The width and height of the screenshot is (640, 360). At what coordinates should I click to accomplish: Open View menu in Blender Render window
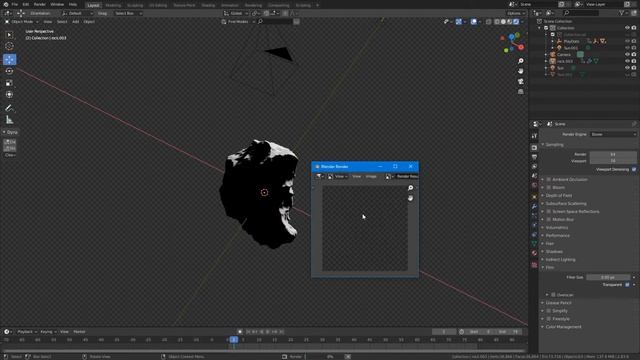[356, 176]
